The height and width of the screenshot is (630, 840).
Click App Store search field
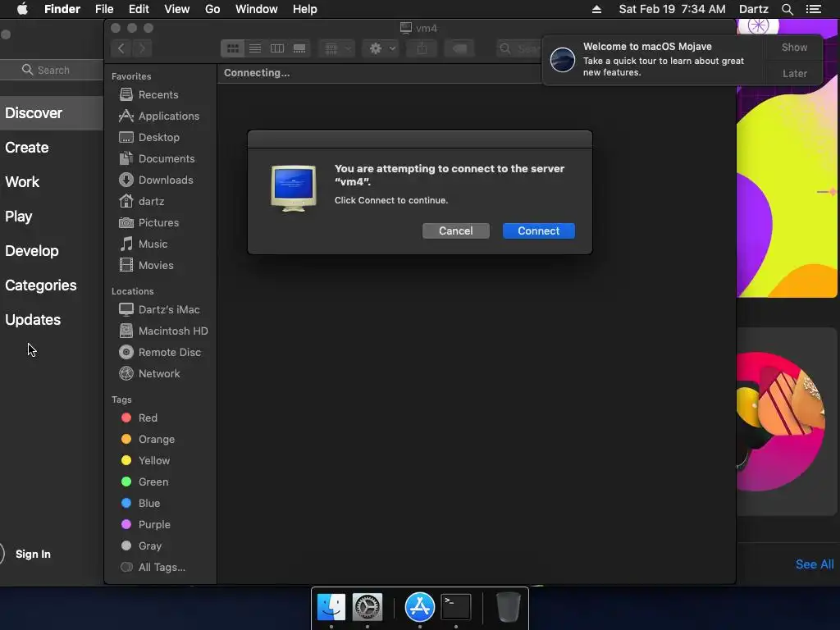pyautogui.click(x=52, y=71)
